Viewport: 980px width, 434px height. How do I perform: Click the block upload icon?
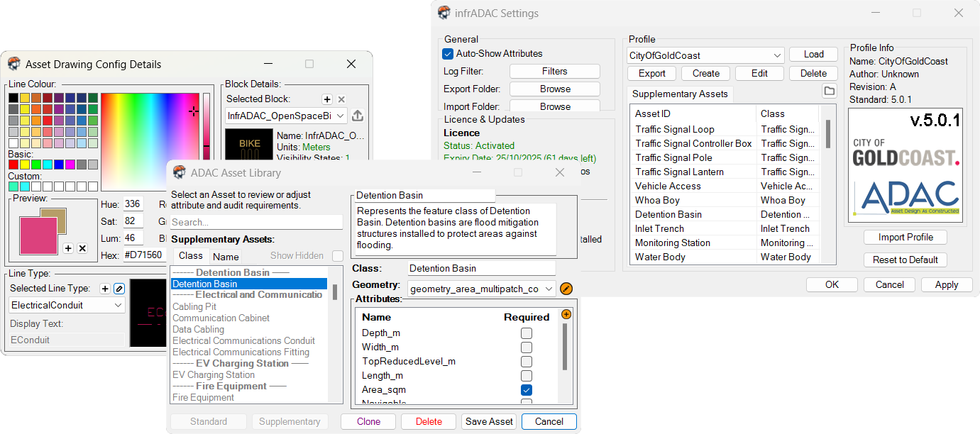coord(358,116)
